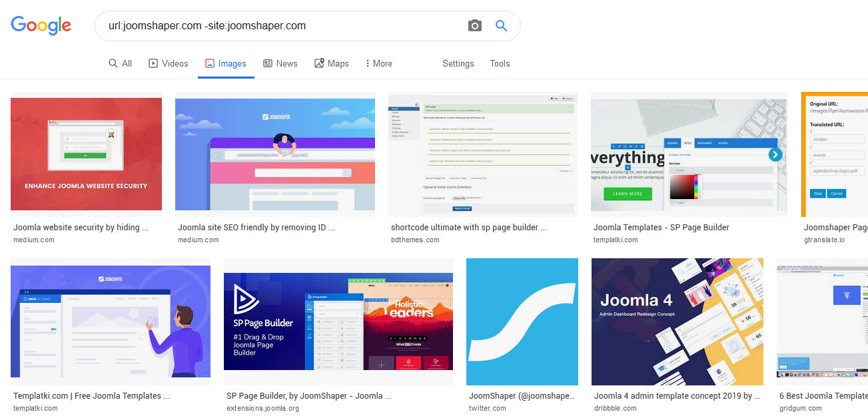This screenshot has height=416, width=868.
Task: Open the Joomla Templates SP Page Builder thumbnail
Action: (x=689, y=154)
